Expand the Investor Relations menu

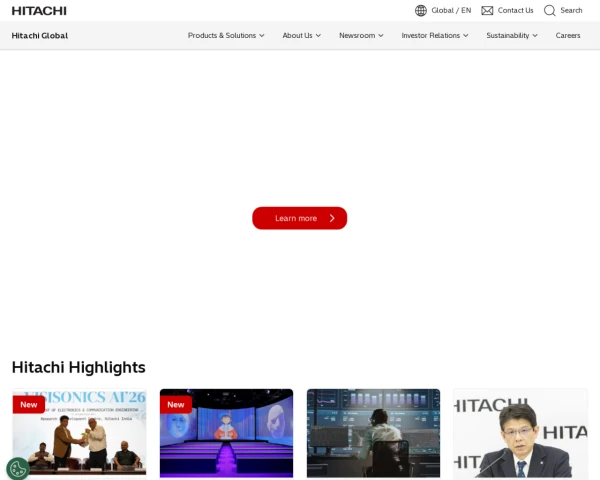coord(435,36)
